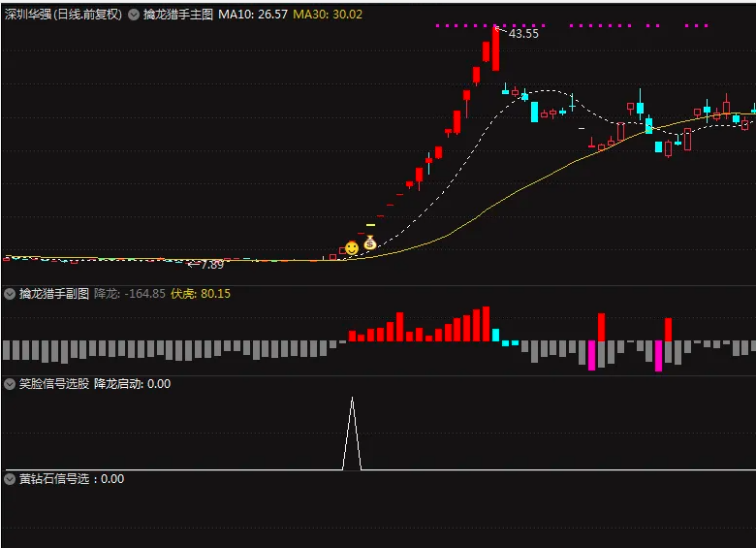Open the 黄钻石信号选 panel dropdown arrow
The width and height of the screenshot is (756, 548).
click(10, 478)
